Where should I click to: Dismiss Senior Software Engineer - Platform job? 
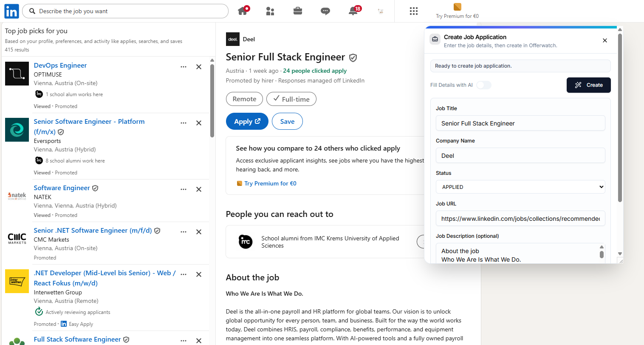coord(199,123)
